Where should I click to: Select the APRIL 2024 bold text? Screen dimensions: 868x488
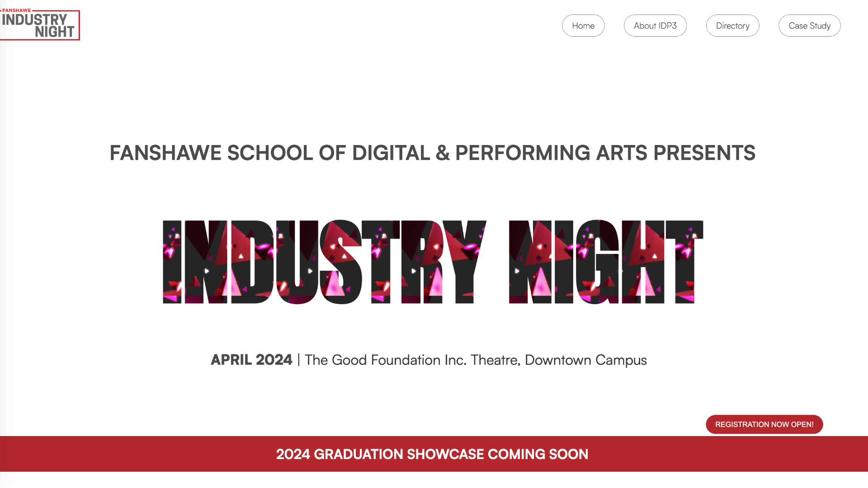tap(251, 360)
